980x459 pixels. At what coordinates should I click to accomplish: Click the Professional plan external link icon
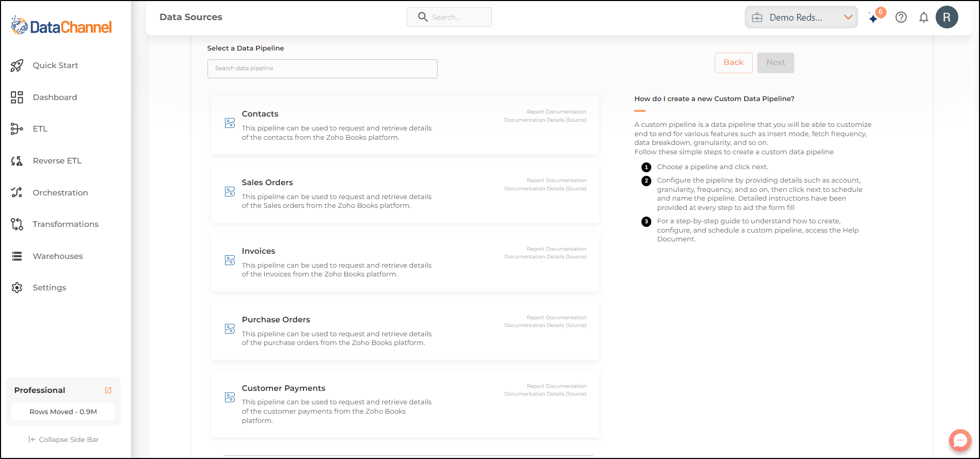[108, 390]
